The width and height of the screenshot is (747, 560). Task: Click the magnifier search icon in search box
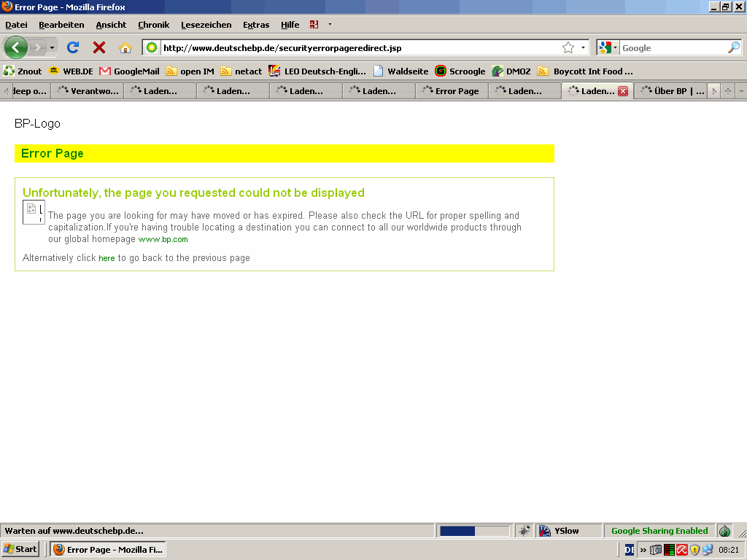pyautogui.click(x=733, y=47)
